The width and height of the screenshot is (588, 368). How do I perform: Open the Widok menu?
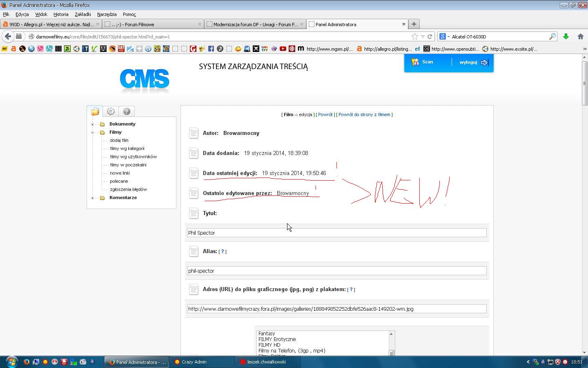coord(41,14)
